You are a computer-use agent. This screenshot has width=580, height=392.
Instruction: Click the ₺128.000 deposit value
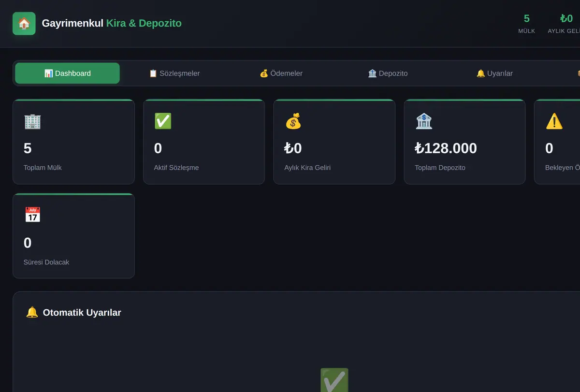pyautogui.click(x=446, y=148)
